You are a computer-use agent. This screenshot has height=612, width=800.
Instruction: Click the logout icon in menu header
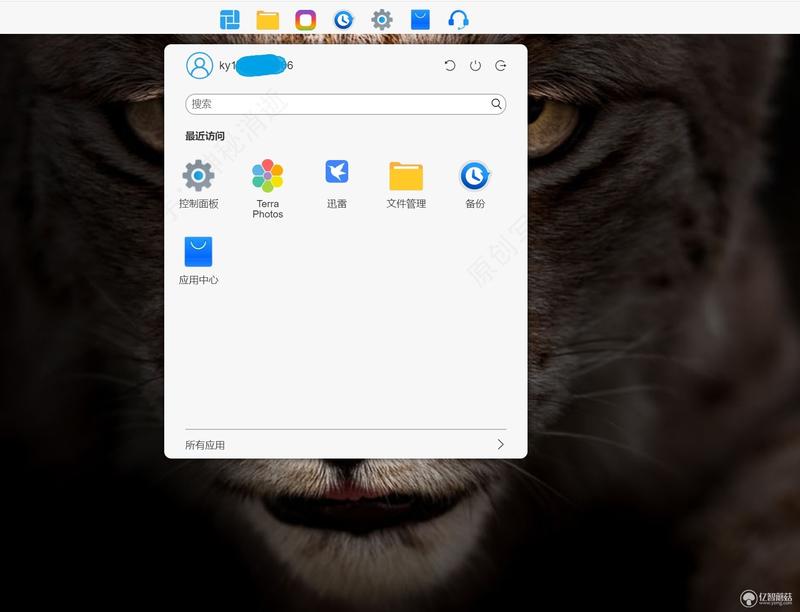[501, 65]
